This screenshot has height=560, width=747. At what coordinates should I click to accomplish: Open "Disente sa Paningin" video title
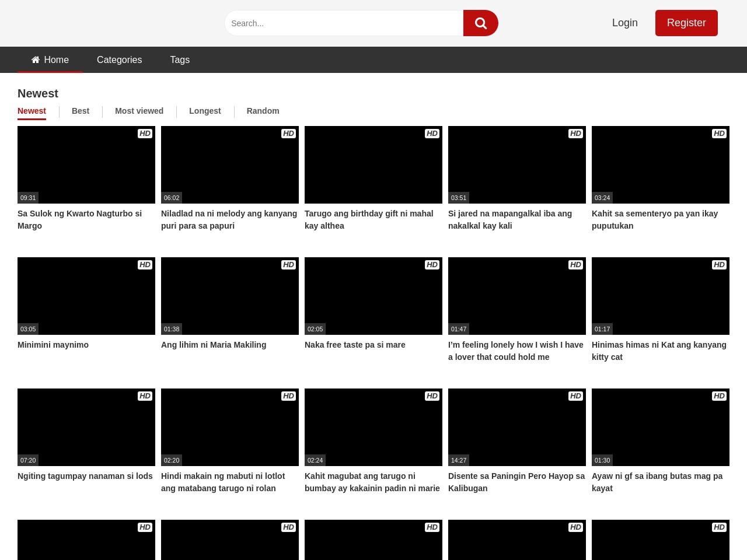point(516,482)
